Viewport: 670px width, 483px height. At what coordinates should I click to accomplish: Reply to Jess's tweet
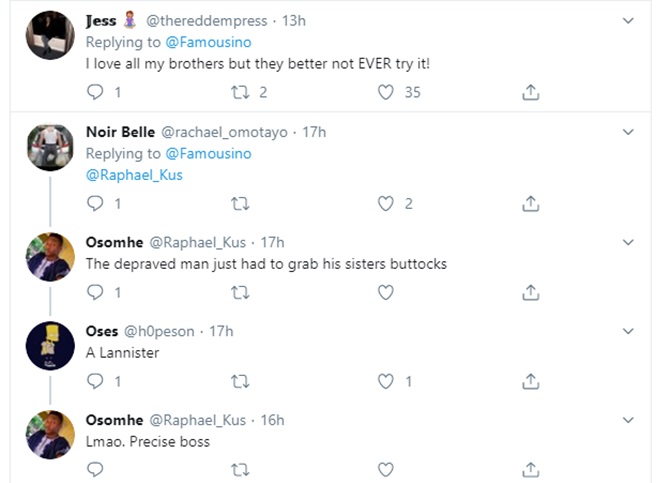coord(95,92)
